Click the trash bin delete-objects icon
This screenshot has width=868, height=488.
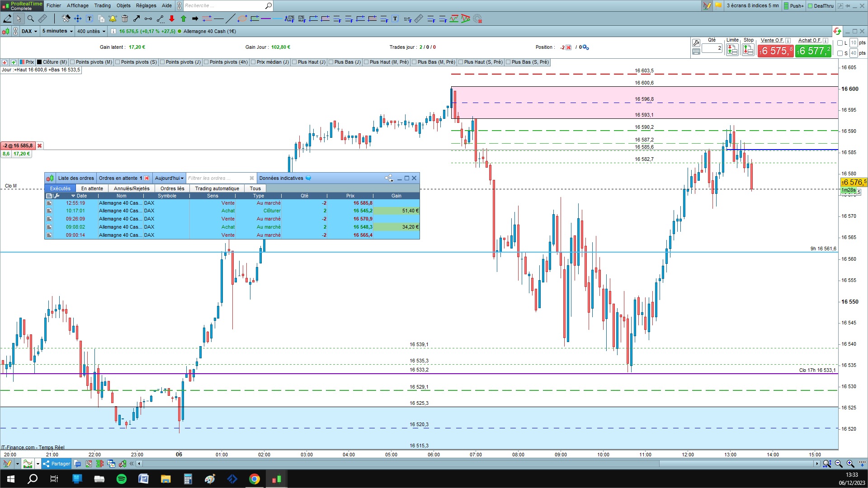pyautogui.click(x=125, y=19)
